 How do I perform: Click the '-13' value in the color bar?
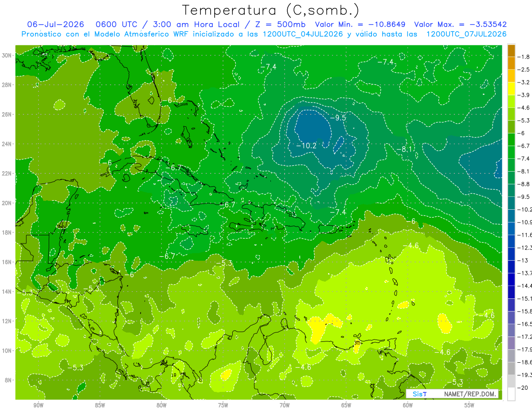[523, 260]
